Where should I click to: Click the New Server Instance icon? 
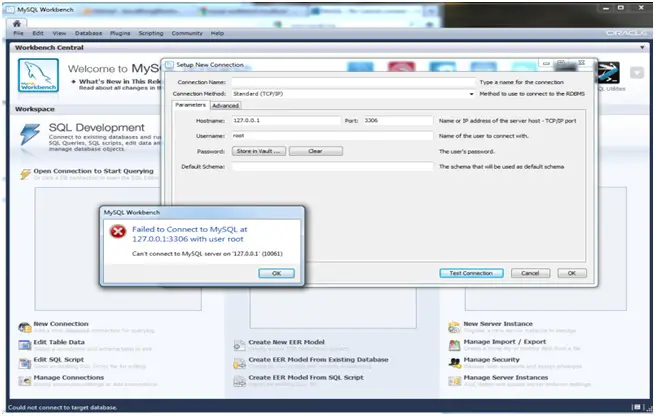454,327
